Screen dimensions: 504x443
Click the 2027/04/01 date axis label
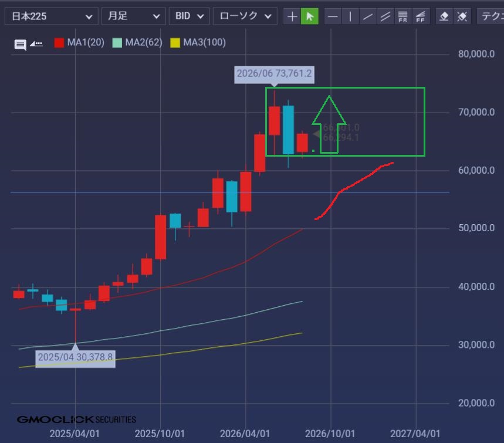pos(415,434)
